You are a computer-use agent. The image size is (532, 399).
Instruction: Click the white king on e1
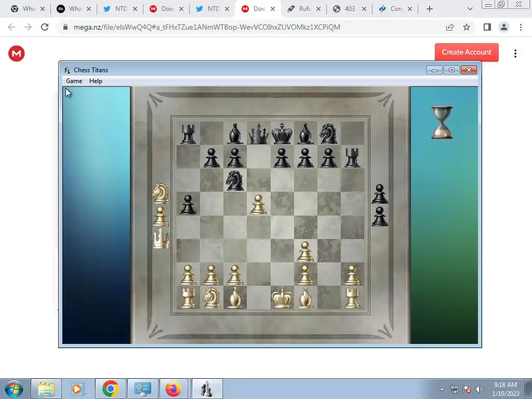[282, 298]
